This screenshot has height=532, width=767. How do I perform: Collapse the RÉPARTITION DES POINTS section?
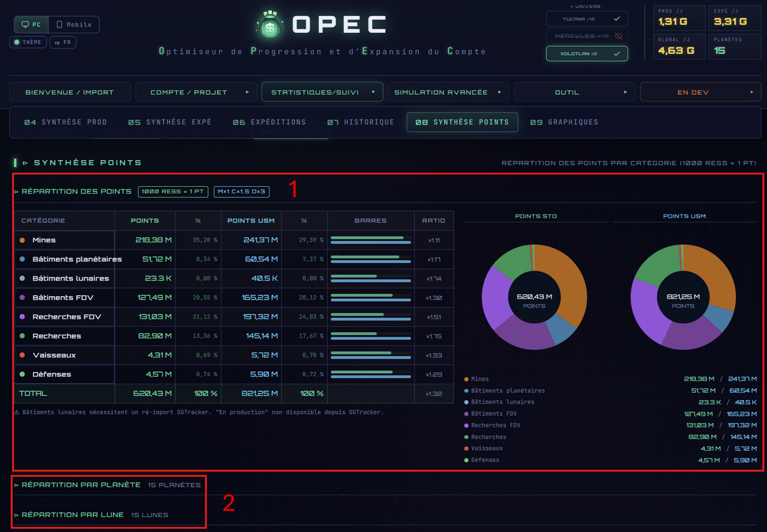pos(73,192)
